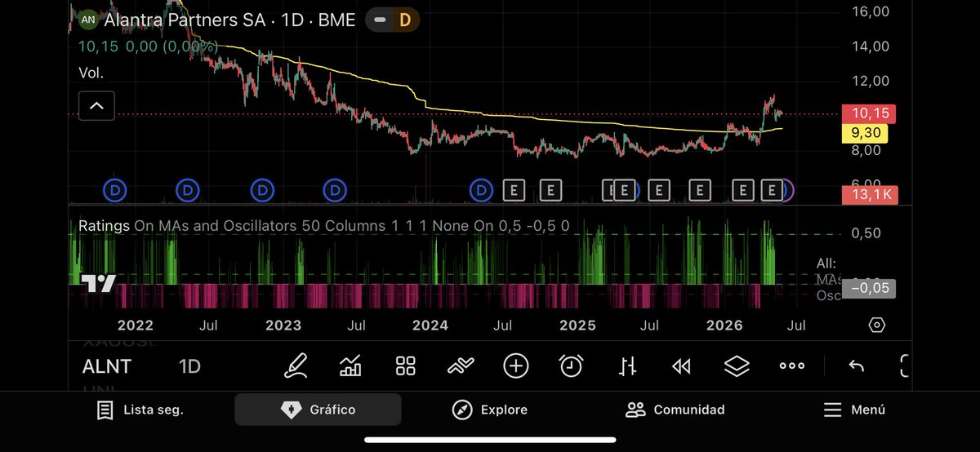Collapse the indicator legend with the chevron button
The height and width of the screenshot is (452, 980).
click(96, 105)
